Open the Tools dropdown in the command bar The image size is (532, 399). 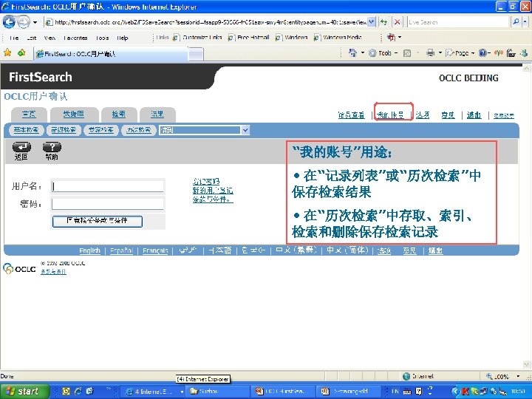(383, 53)
